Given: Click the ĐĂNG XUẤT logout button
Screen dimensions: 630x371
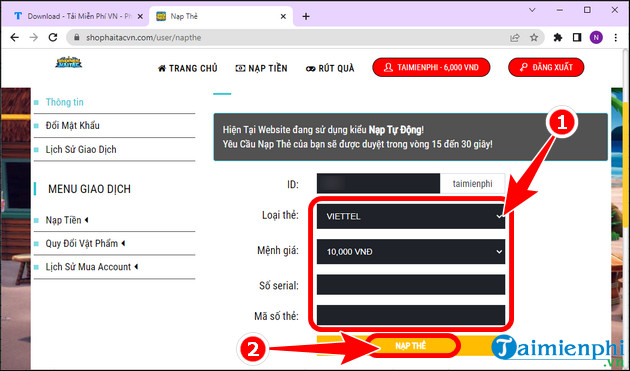Looking at the screenshot, I should coord(546,67).
